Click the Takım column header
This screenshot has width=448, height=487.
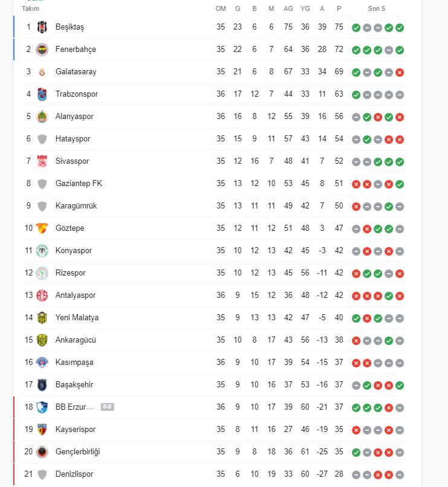coord(30,8)
